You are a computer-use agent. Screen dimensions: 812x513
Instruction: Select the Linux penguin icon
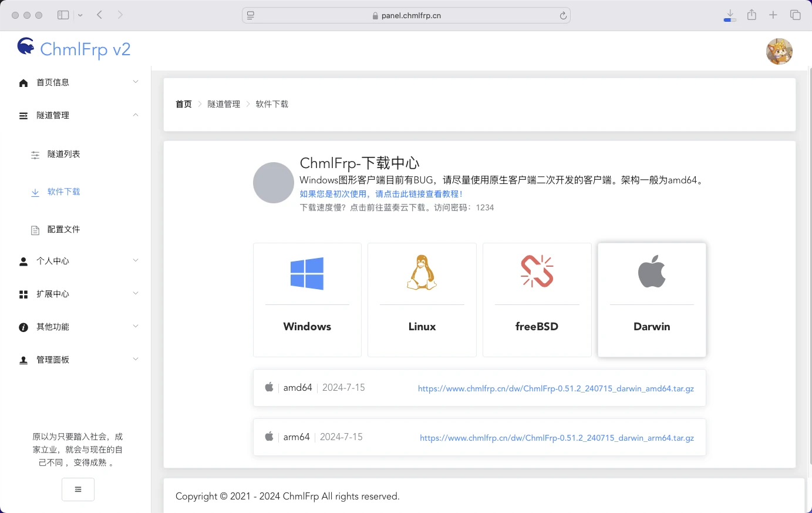[x=422, y=271]
